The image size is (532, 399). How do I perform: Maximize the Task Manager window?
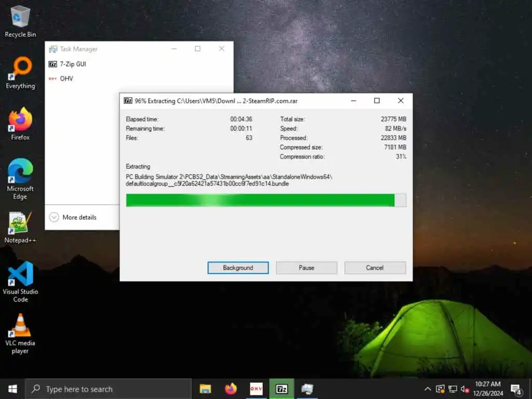pyautogui.click(x=197, y=49)
